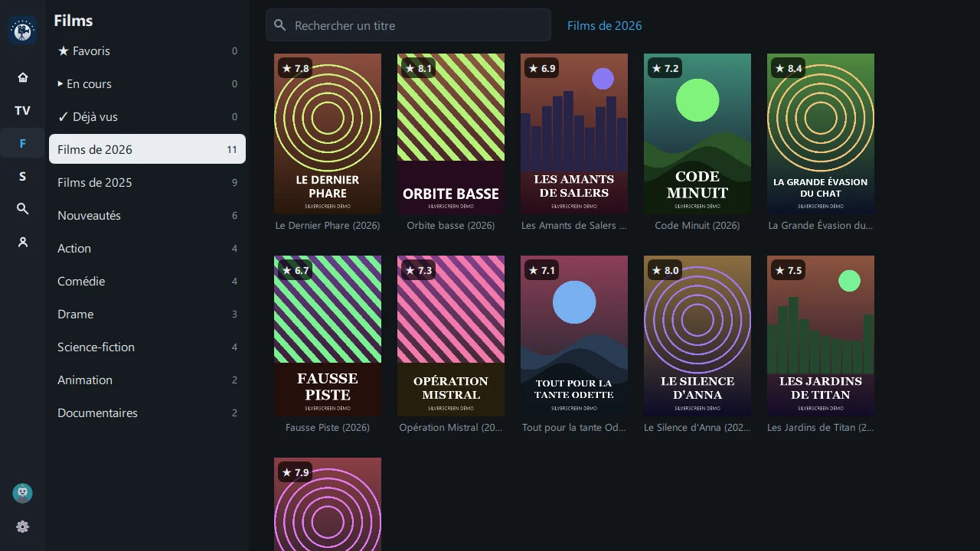The image size is (980, 551).
Task: Open the S series rail icon
Action: pyautogui.click(x=22, y=176)
